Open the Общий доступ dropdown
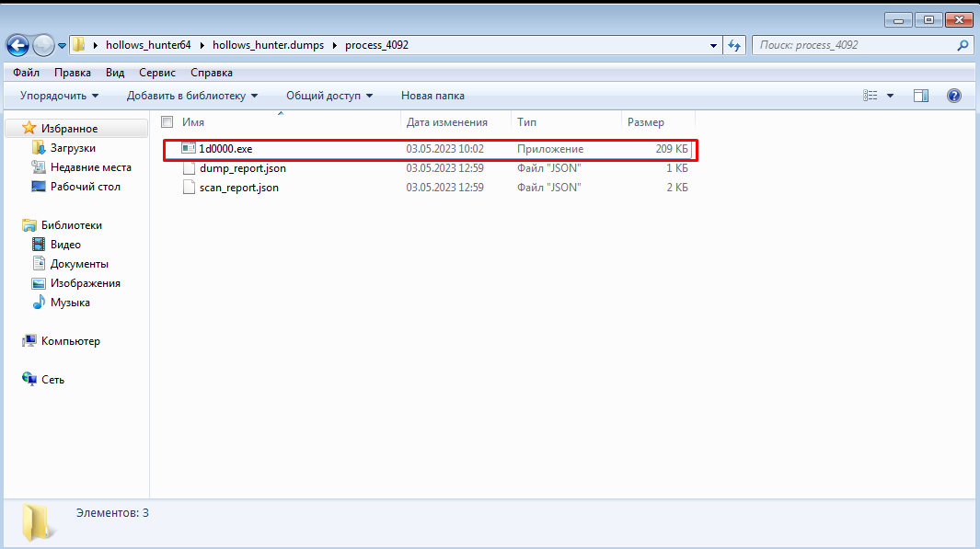This screenshot has width=980, height=549. pos(329,96)
